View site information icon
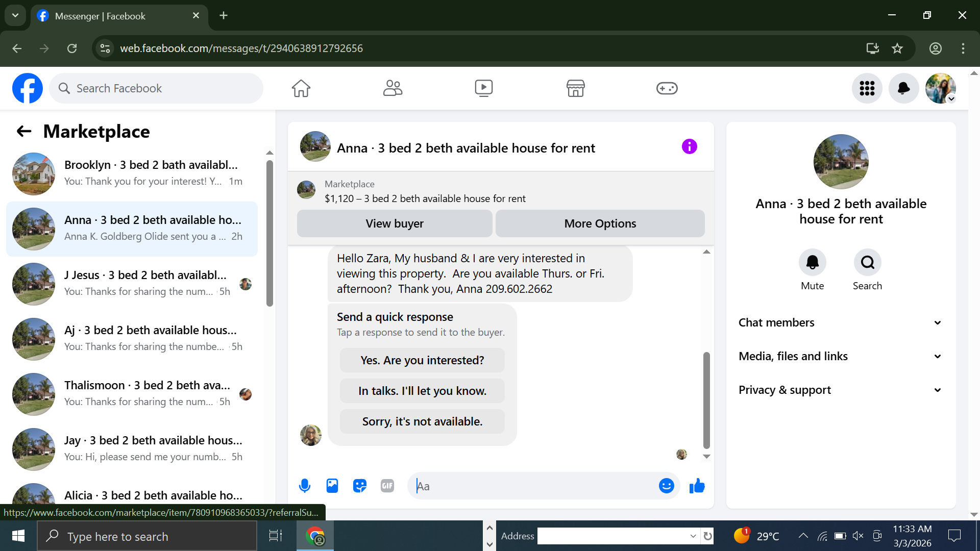 (x=105, y=48)
